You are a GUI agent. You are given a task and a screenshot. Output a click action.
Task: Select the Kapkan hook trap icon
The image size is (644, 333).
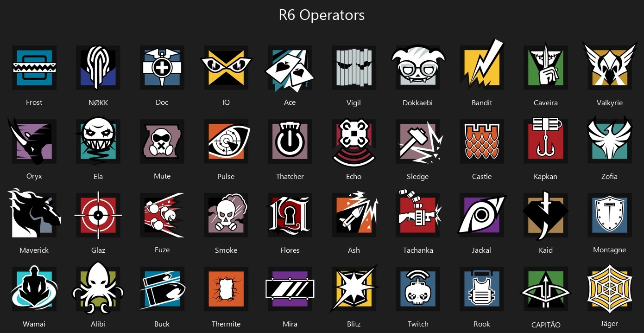(546, 141)
